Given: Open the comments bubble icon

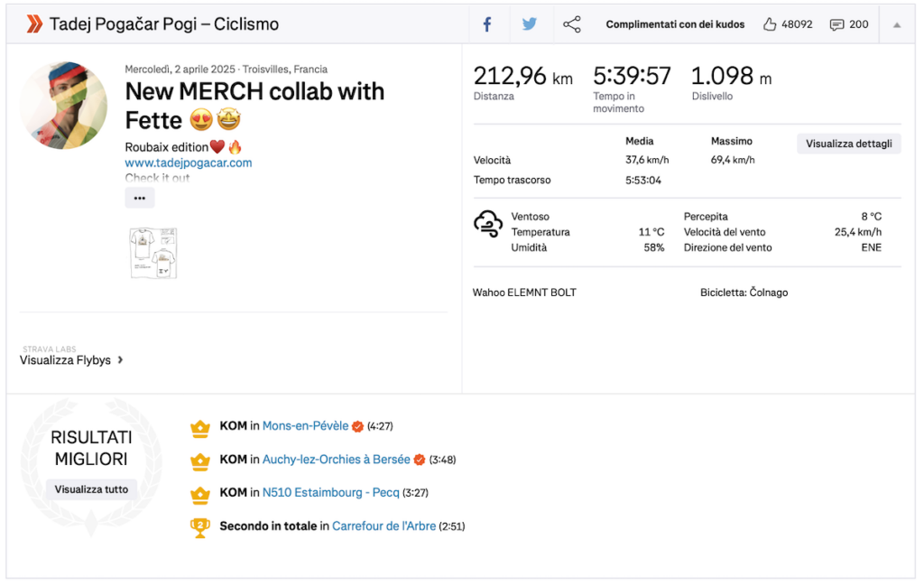Looking at the screenshot, I should point(836,24).
